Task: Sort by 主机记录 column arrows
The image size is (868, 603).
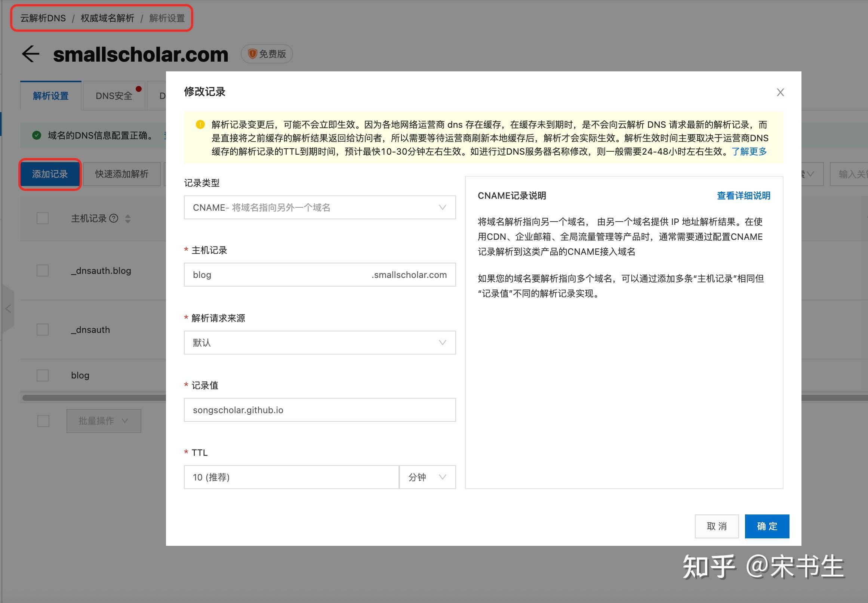Action: (128, 219)
